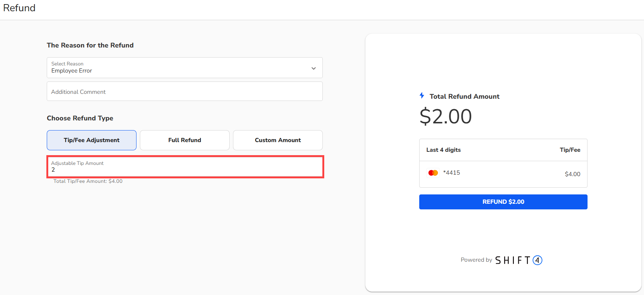Select the Tip/Fee Adjustment refund type
The height and width of the screenshot is (295, 644).
click(x=92, y=140)
